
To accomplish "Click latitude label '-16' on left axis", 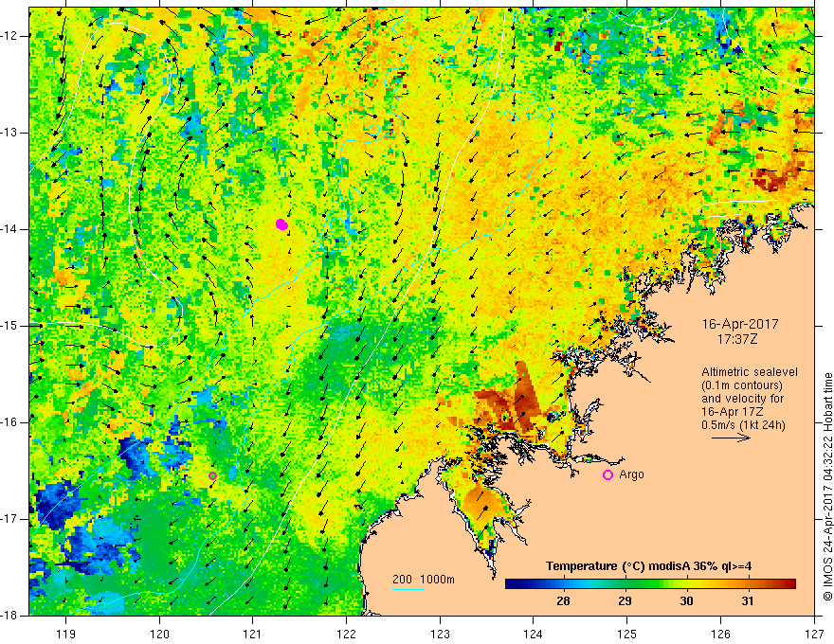I will point(9,422).
